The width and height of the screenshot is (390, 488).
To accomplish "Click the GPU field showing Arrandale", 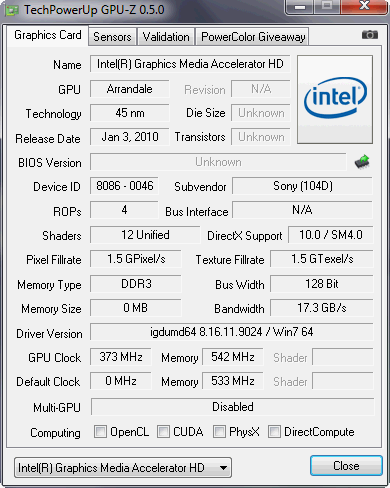I will 129,89.
